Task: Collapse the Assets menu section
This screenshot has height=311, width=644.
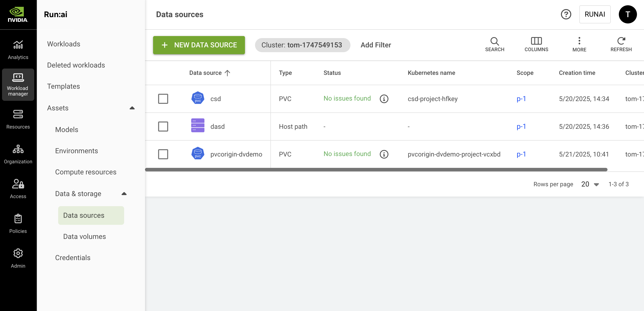Action: pyautogui.click(x=132, y=108)
